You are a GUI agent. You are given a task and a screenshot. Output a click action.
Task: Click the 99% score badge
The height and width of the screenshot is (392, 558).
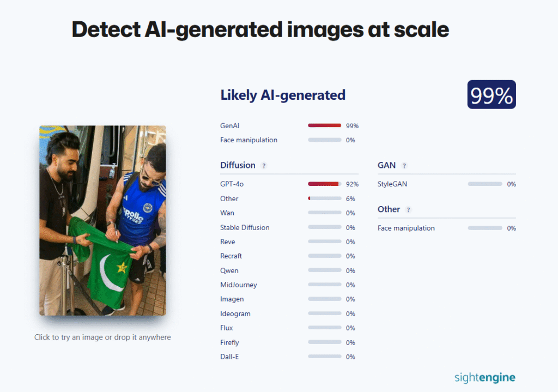tap(491, 95)
